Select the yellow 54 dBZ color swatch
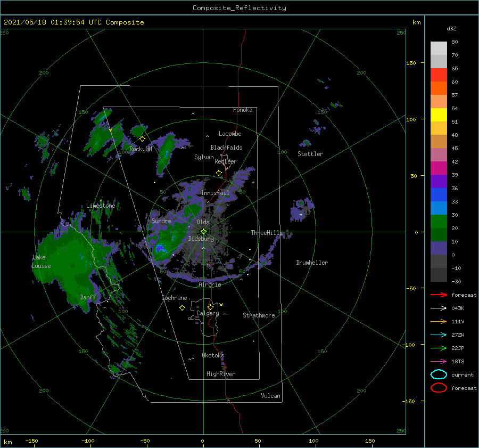 (439, 115)
